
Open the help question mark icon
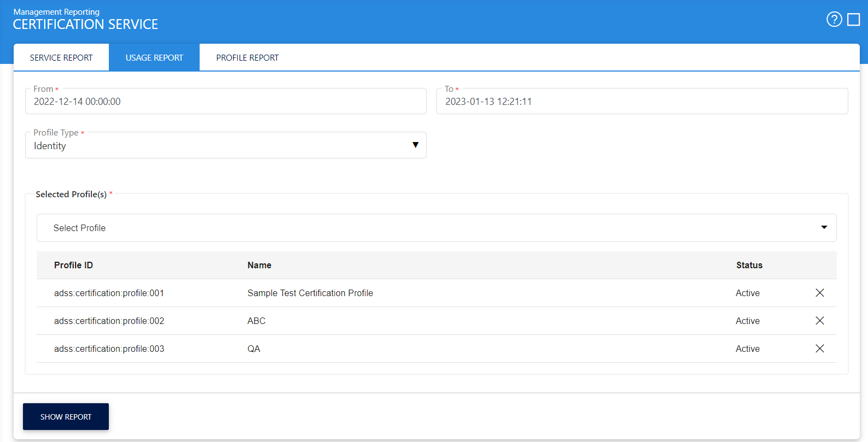tap(834, 20)
